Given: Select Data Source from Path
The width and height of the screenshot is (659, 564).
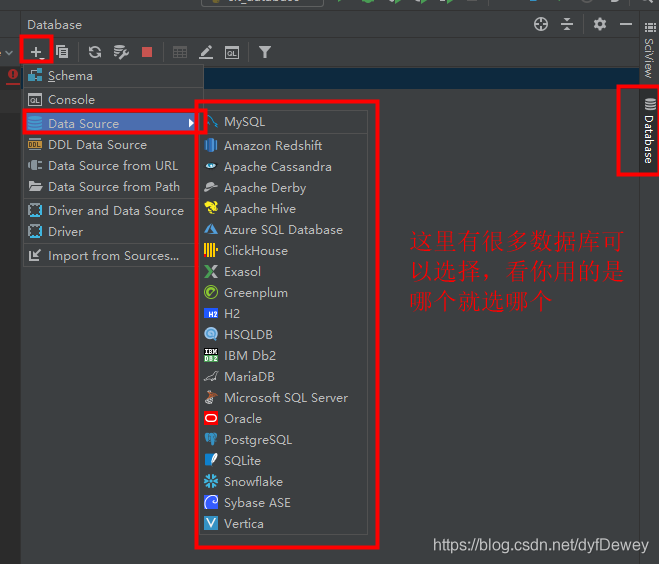Looking at the screenshot, I should [x=111, y=187].
